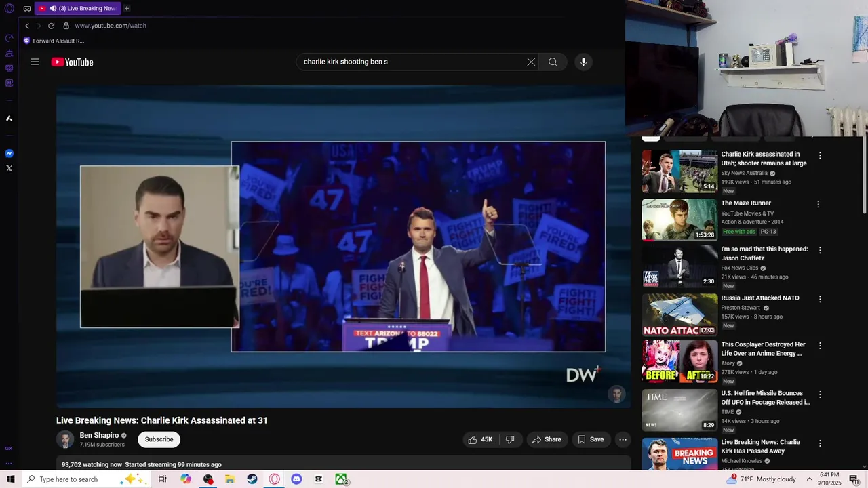Image resolution: width=868 pixels, height=488 pixels.
Task: Open more actions menu below video
Action: pos(623,439)
